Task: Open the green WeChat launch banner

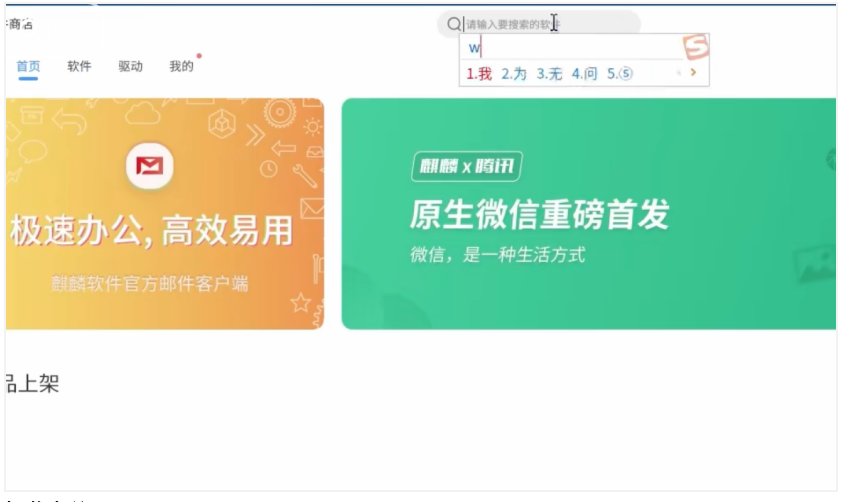Action: tap(589, 214)
